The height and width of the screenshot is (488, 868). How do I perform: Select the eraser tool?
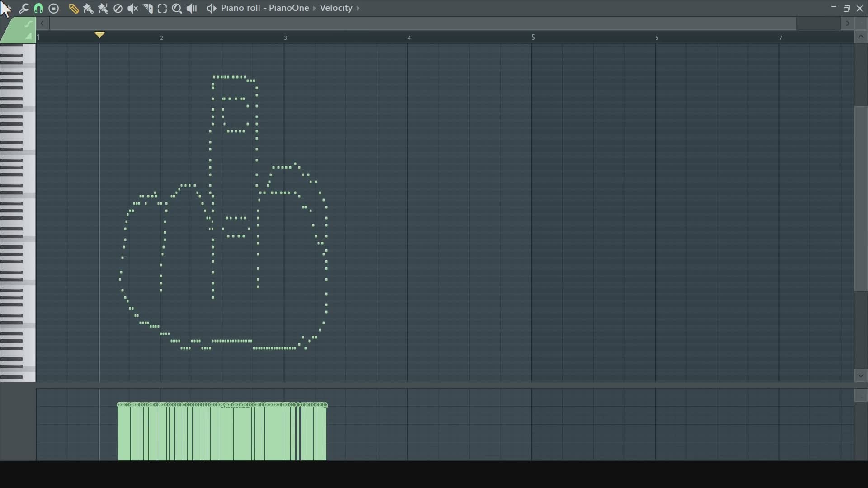click(x=118, y=8)
